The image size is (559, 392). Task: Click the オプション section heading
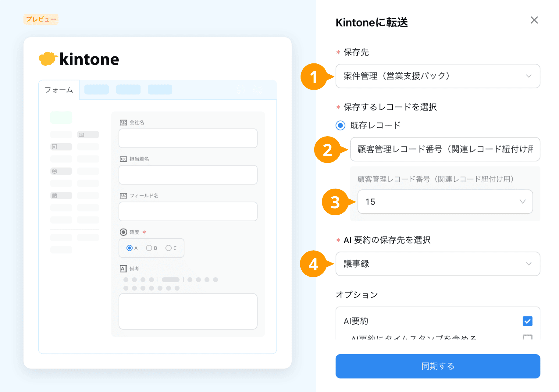[357, 294]
